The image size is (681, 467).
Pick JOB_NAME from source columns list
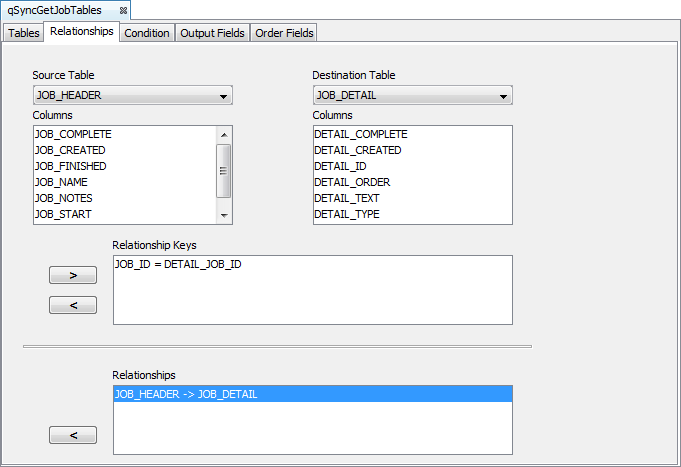pyautogui.click(x=61, y=182)
